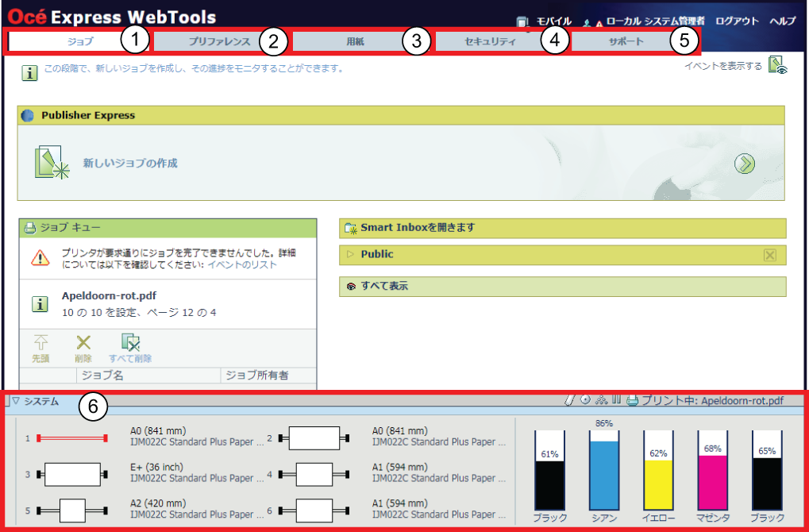Open the サポート tab

tap(626, 41)
